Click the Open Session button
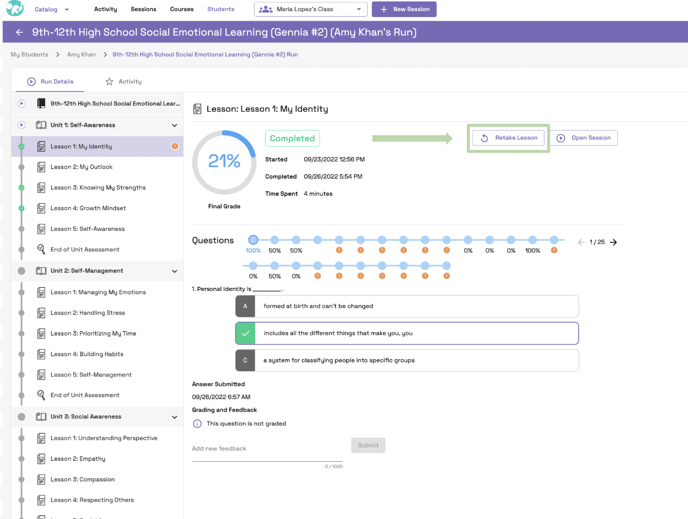The image size is (688, 519). (584, 138)
